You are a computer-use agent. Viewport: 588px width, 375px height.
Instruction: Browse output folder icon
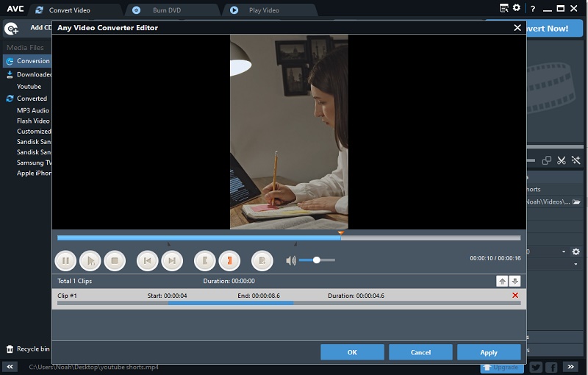[576, 201]
